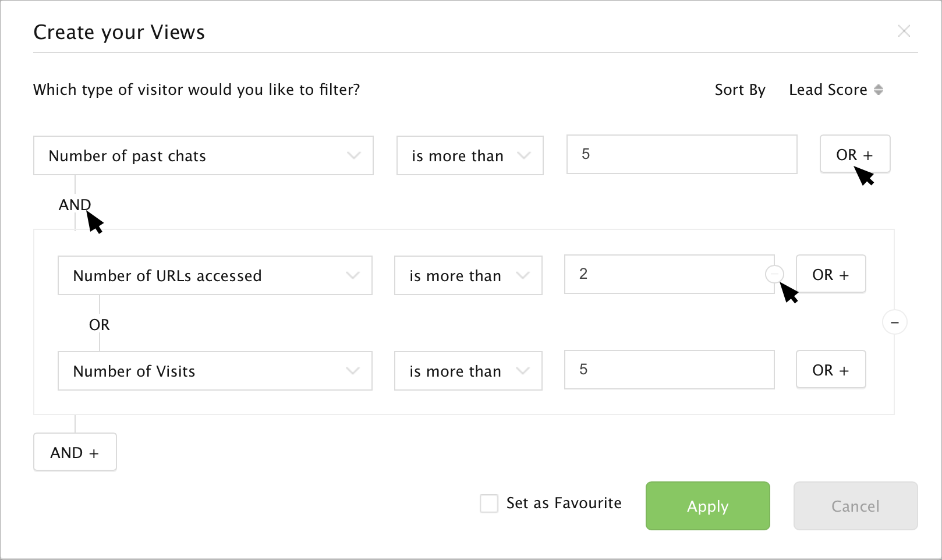Open the URLs accessed 'is more than' operator dropdown
The width and height of the screenshot is (942, 560).
click(468, 275)
